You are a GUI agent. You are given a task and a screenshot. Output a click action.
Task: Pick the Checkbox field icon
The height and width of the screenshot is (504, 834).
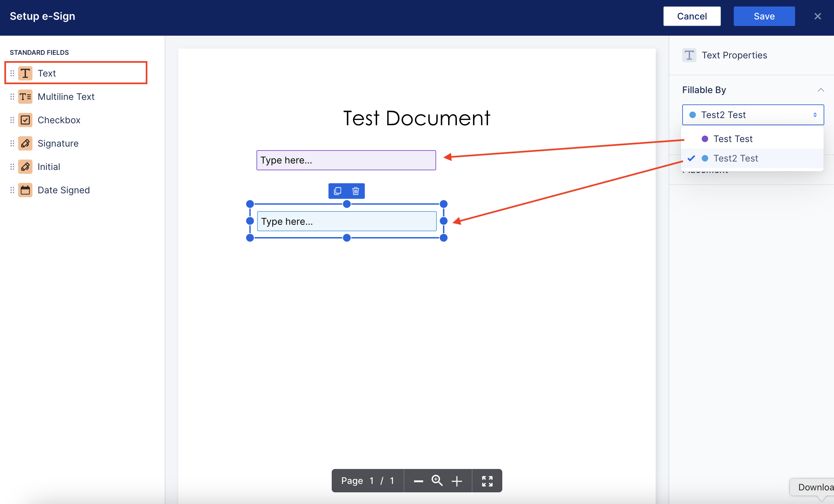coord(25,120)
